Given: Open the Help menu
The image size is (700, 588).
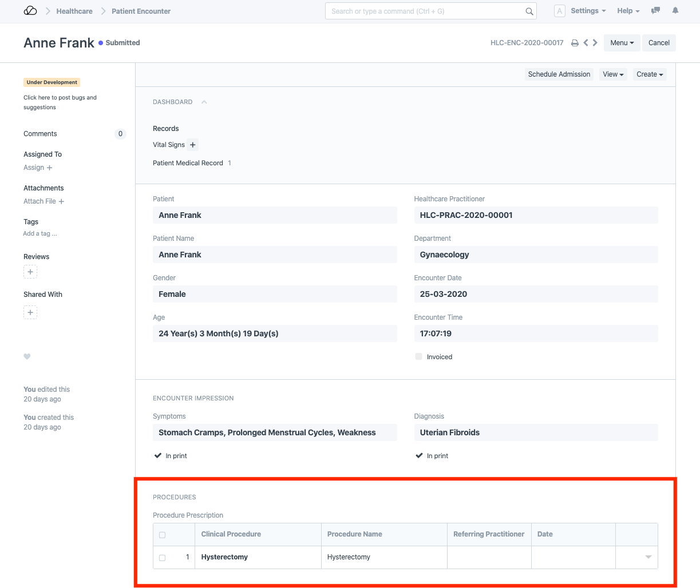Looking at the screenshot, I should pos(628,11).
